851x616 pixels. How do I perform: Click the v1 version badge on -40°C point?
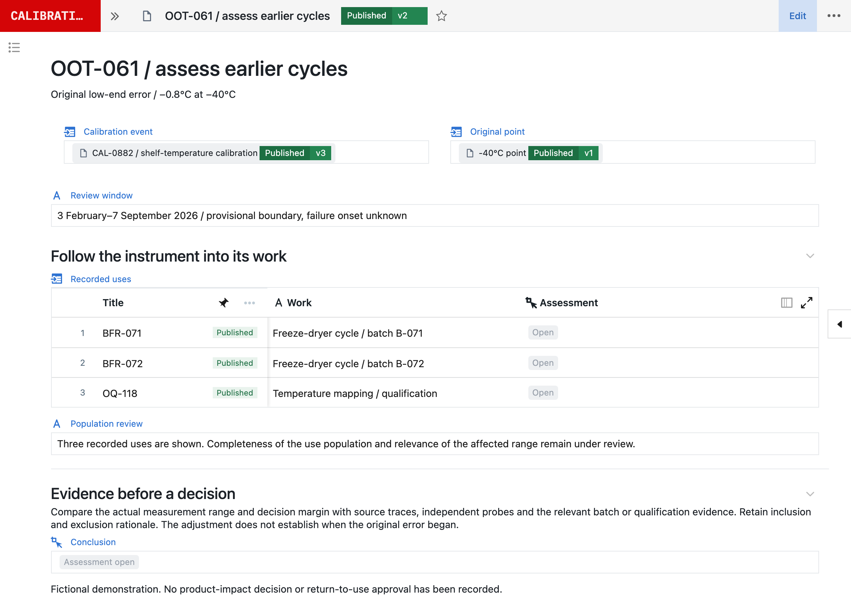tap(588, 153)
